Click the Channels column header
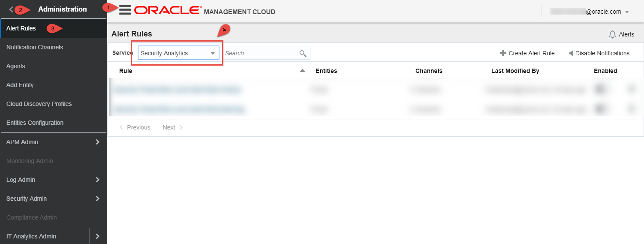Image resolution: width=644 pixels, height=244 pixels. pos(429,71)
